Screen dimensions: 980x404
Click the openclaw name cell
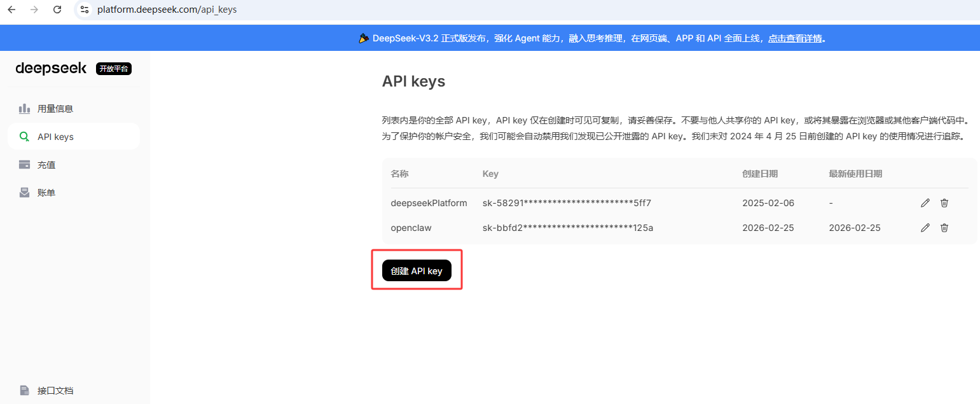pos(411,228)
